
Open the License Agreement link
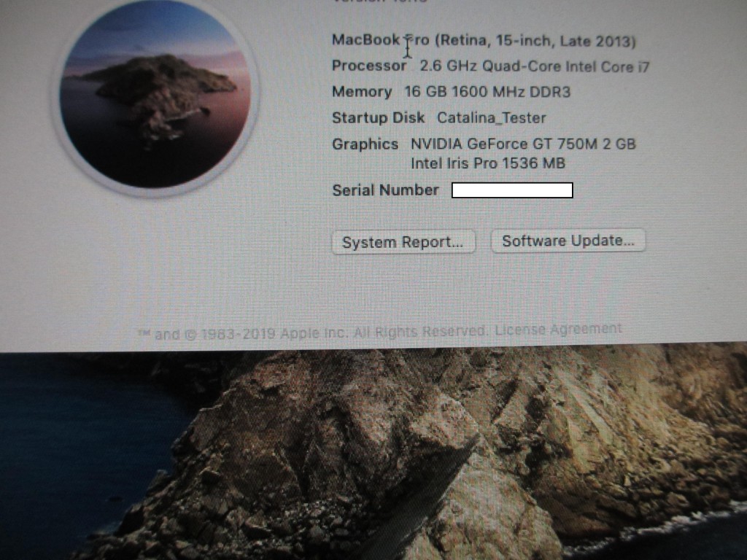click(558, 329)
